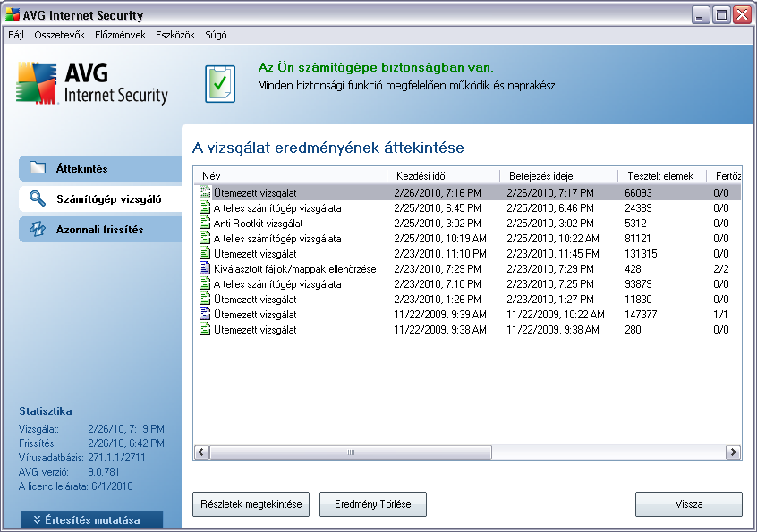Click icon of 2/26/2010 7:16 PM Ütemezett vizsgálat
The width and height of the screenshot is (757, 532).
point(205,192)
